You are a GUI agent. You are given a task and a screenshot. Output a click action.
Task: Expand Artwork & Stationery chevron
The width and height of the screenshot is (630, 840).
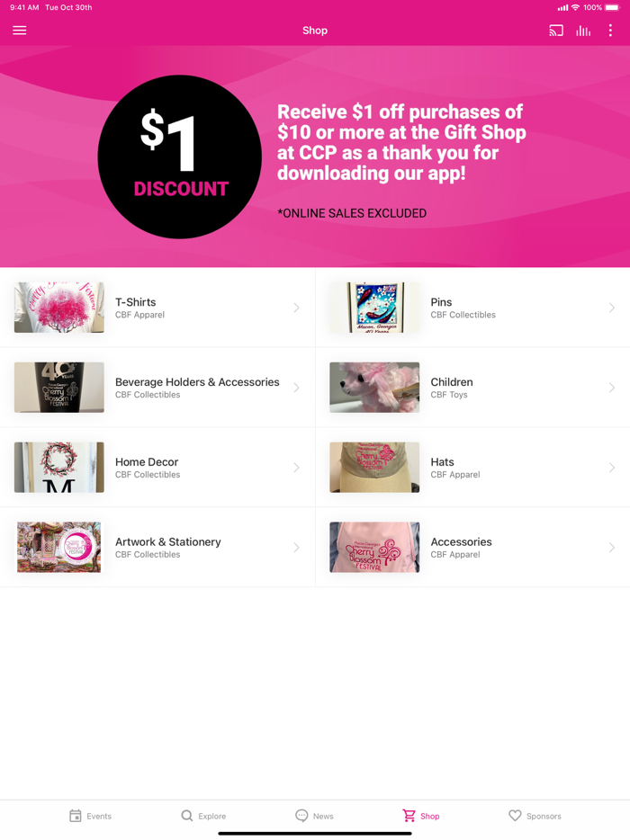(296, 548)
